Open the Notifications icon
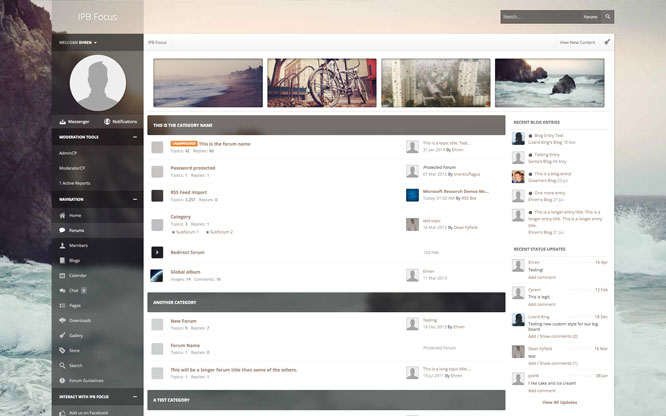Viewport: 666px width, 416px height. pos(107,122)
